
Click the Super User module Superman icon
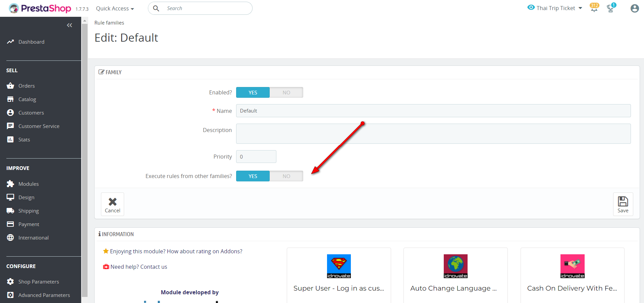click(339, 266)
